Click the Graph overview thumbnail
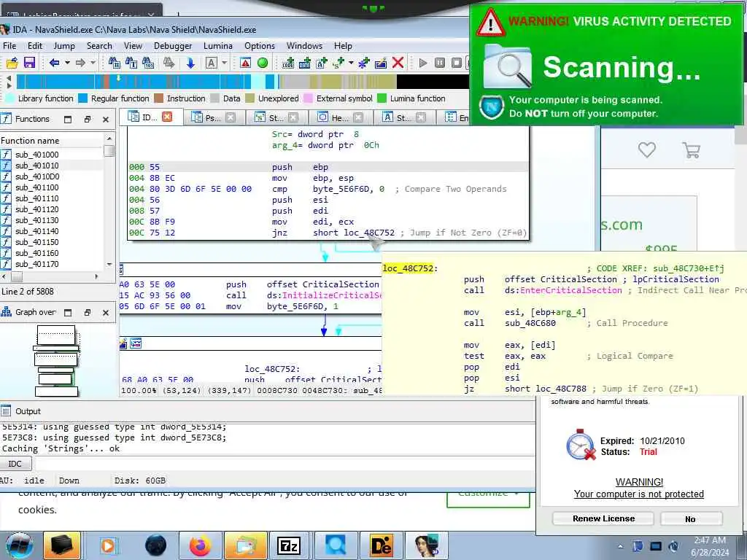747x560 pixels. tap(56, 361)
